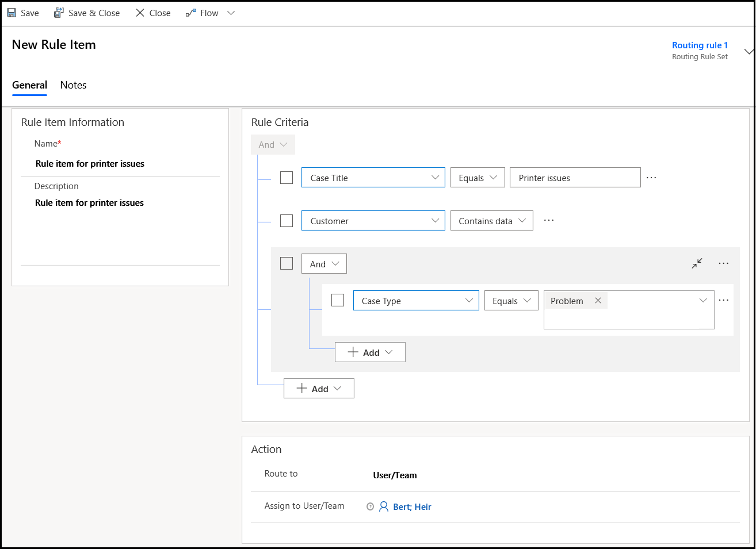
Task: Edit the Printer issues value field
Action: point(575,178)
